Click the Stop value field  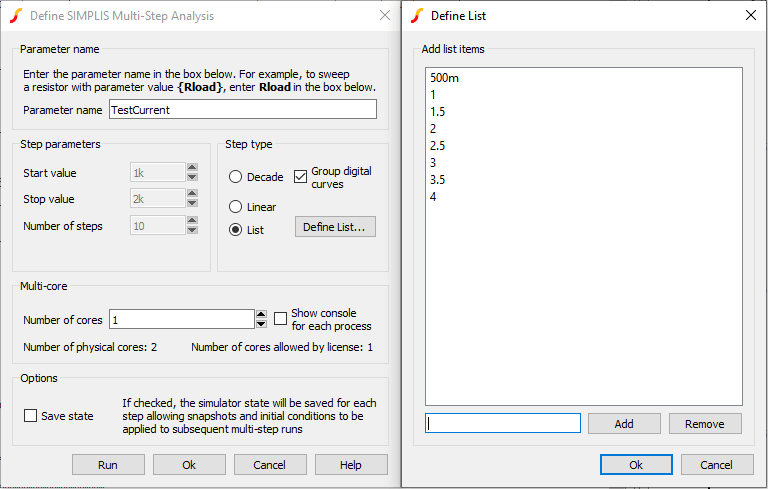pyautogui.click(x=158, y=198)
